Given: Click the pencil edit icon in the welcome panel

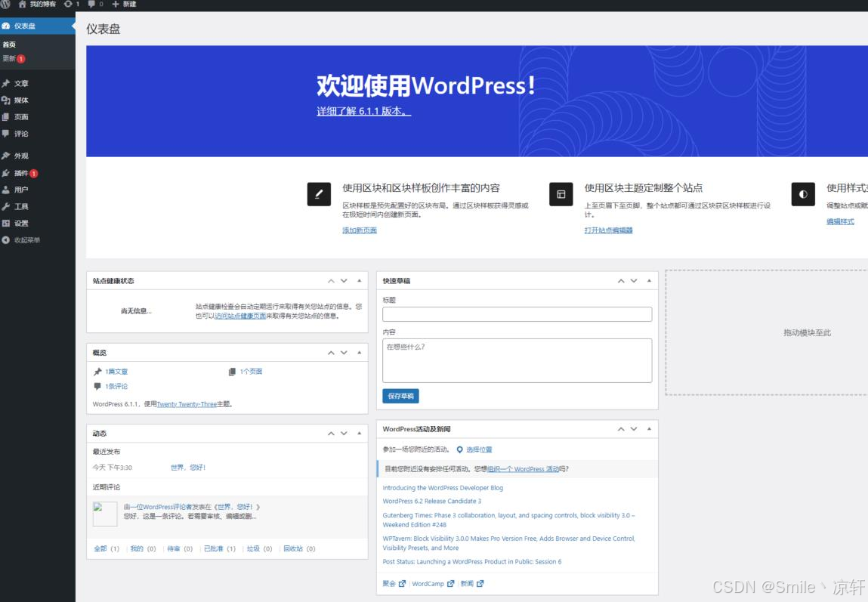Looking at the screenshot, I should pyautogui.click(x=319, y=194).
